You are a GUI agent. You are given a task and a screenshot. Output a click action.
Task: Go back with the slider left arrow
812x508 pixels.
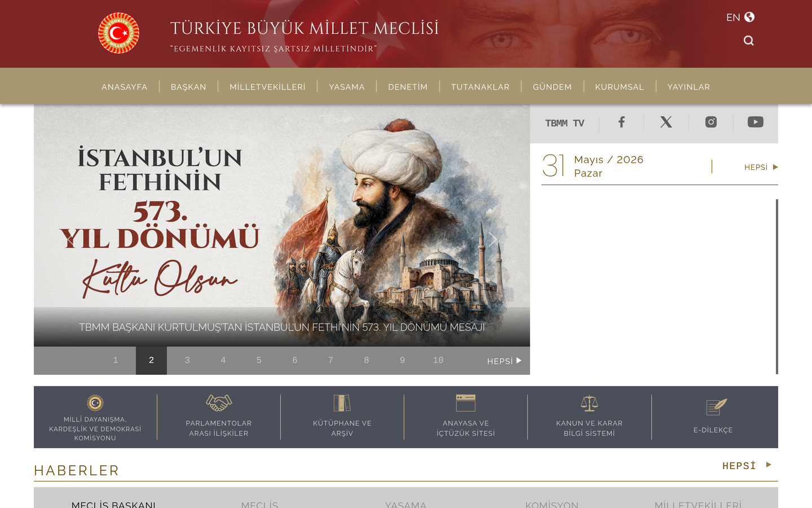(x=70, y=240)
